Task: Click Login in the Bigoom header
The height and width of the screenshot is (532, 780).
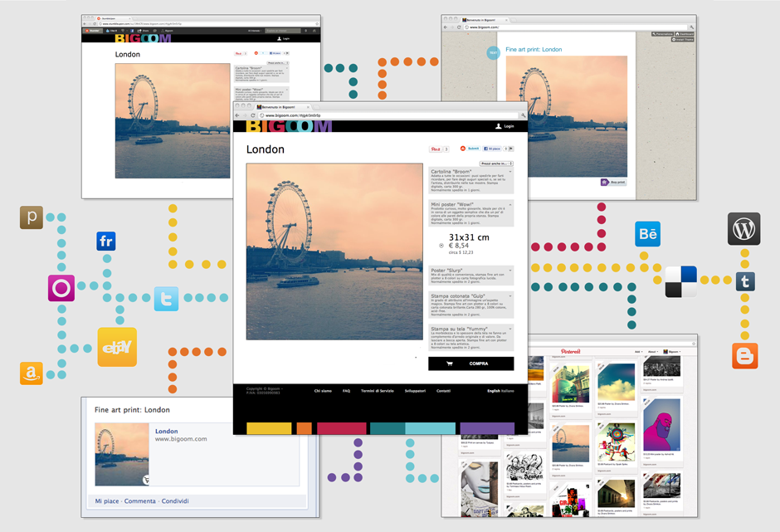Action: [505, 126]
